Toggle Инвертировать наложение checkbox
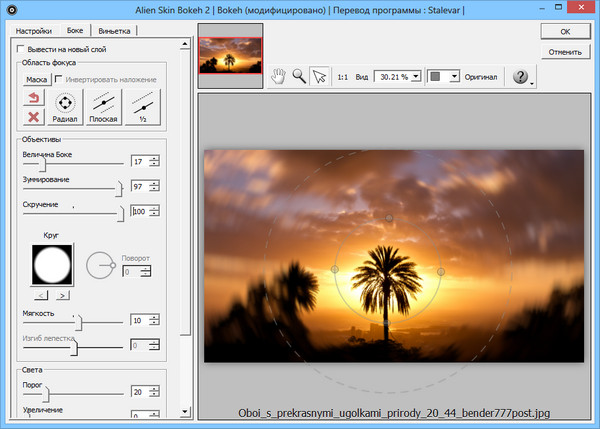This screenshot has height=429, width=600. (x=59, y=79)
